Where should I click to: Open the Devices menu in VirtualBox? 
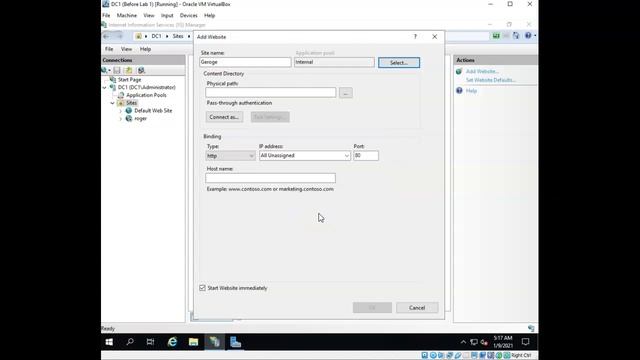tap(189, 16)
